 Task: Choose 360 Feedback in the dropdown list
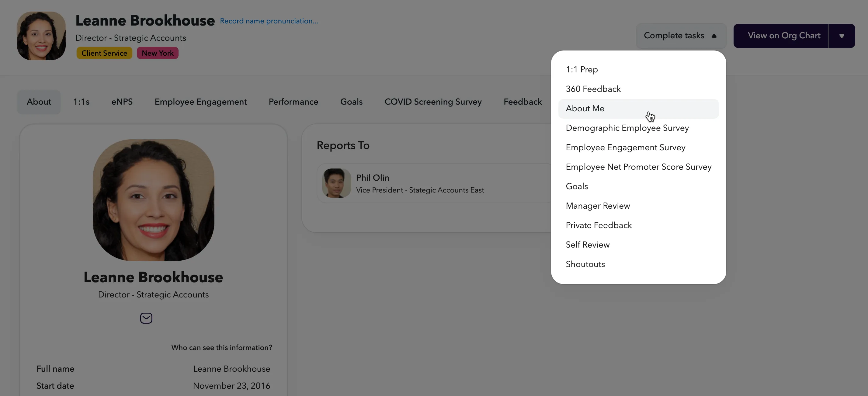pyautogui.click(x=639, y=89)
